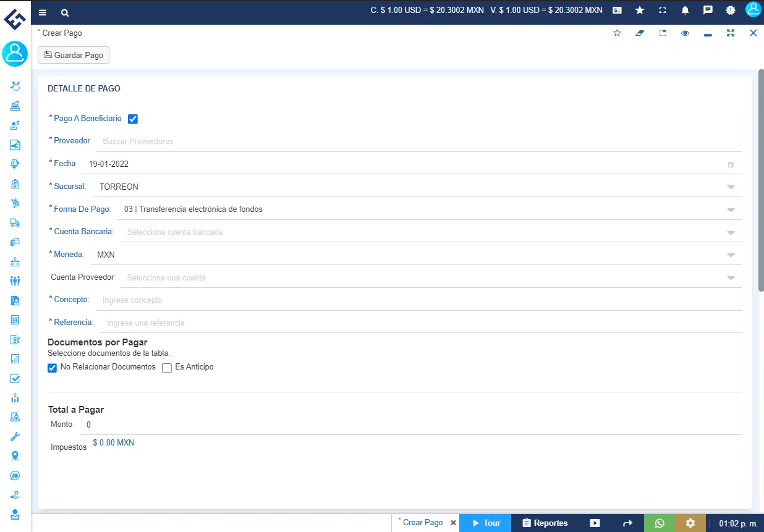The image size is (764, 532).
Task: Click the eraser icon in form header
Action: [640, 33]
